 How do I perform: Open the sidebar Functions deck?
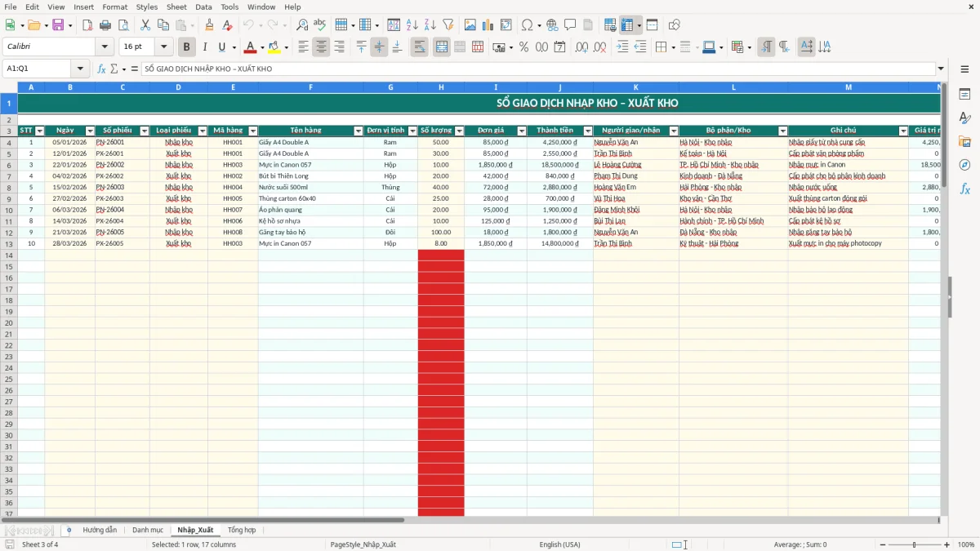coord(964,189)
